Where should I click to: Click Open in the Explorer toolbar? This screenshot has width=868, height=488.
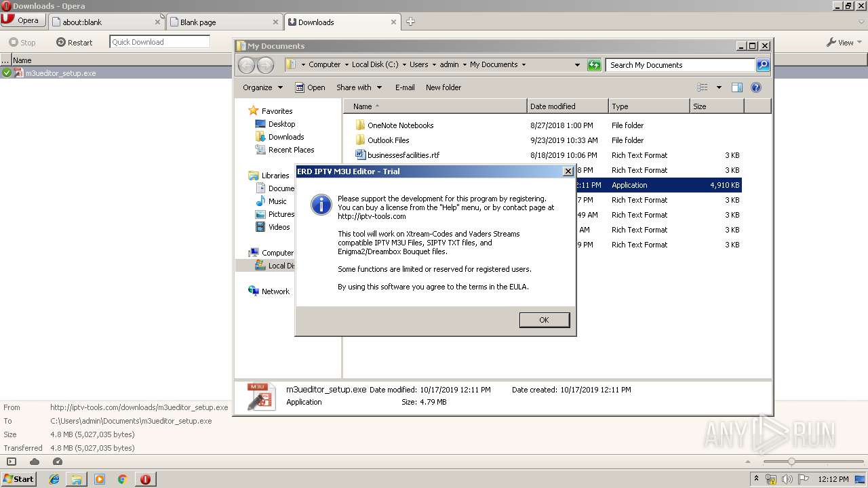pyautogui.click(x=311, y=87)
